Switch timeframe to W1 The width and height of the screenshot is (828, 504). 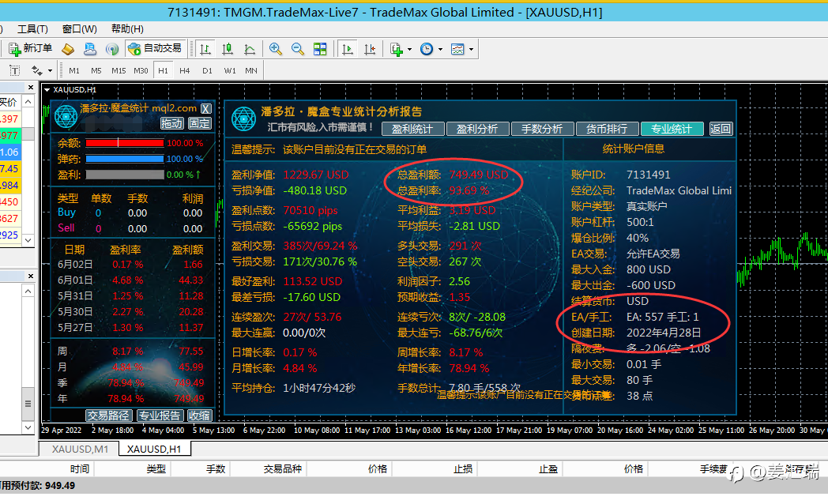tap(230, 70)
